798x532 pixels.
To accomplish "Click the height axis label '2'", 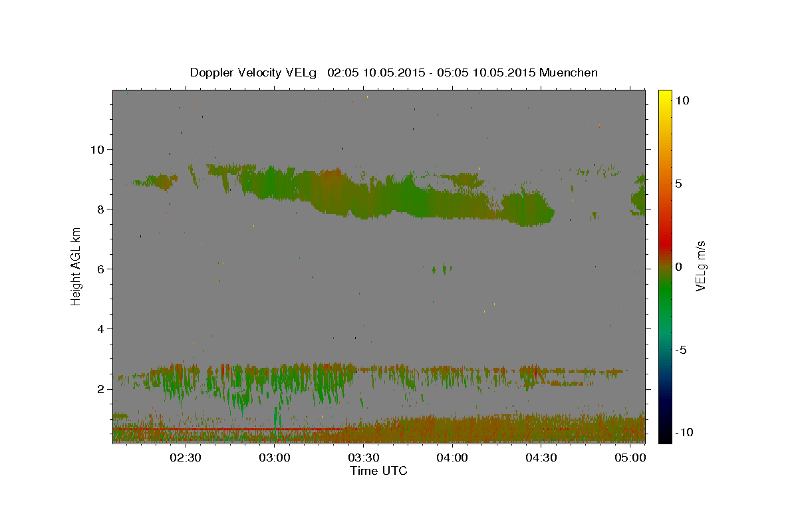I will (101, 388).
